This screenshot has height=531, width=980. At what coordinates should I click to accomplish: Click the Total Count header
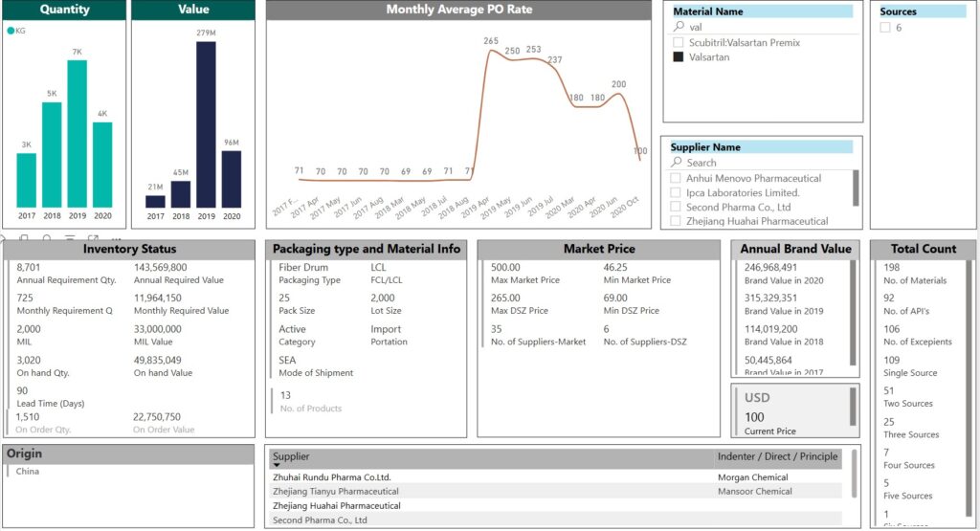[924, 249]
